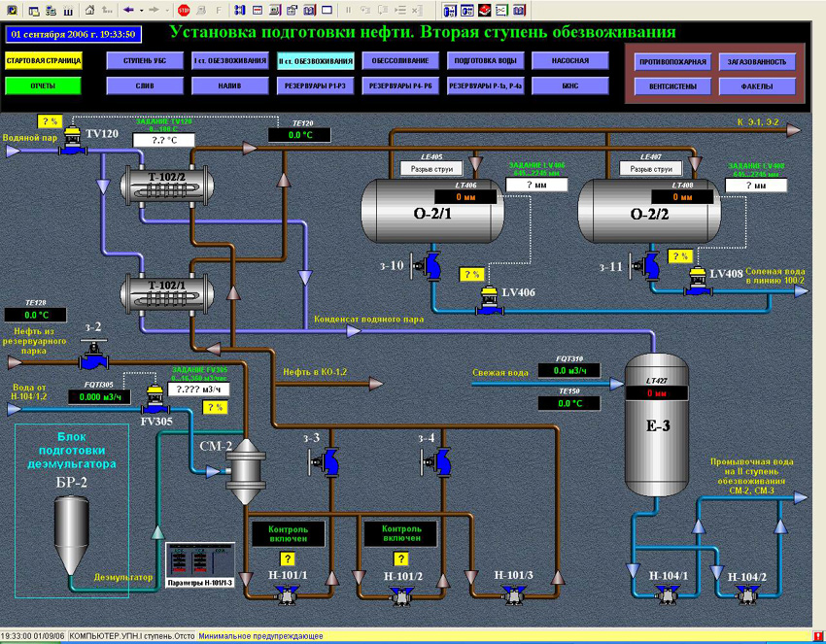Image resolution: width=826 pixels, height=644 pixels.
Task: Open the ФАКЕЛЫ page button
Action: (x=756, y=86)
